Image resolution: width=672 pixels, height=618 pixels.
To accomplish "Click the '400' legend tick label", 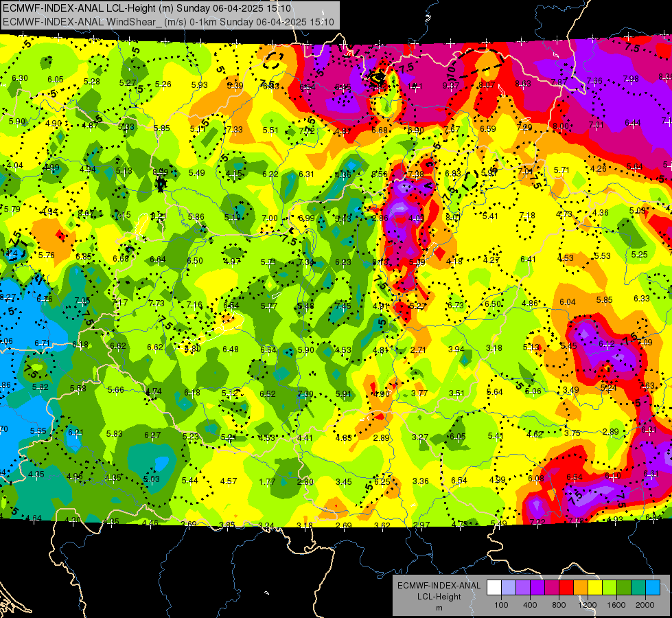I will 530,605.
